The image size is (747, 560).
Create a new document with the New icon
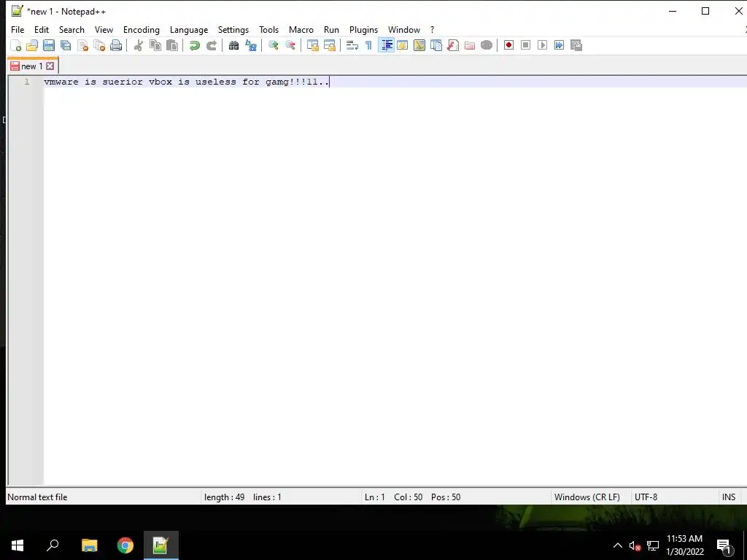(16, 45)
